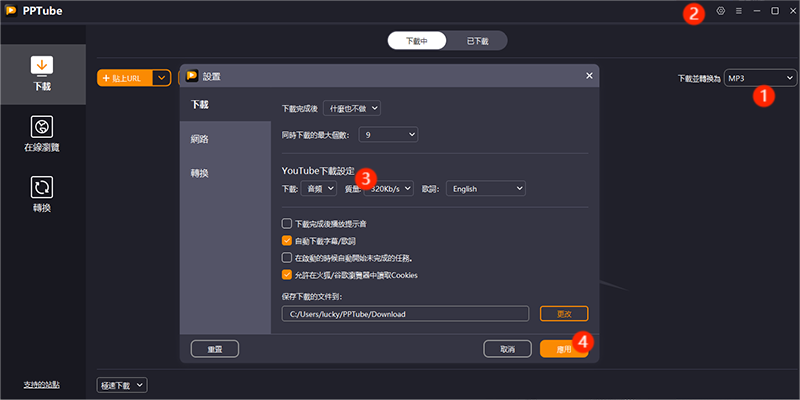Screen dimensions: 800x400
Task: Open the lyrics language dropdown showing English
Action: point(486,188)
